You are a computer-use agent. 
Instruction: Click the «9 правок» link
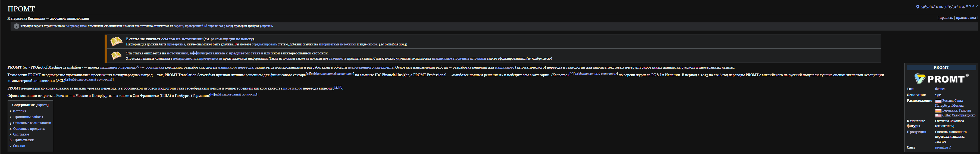[x=266, y=26]
